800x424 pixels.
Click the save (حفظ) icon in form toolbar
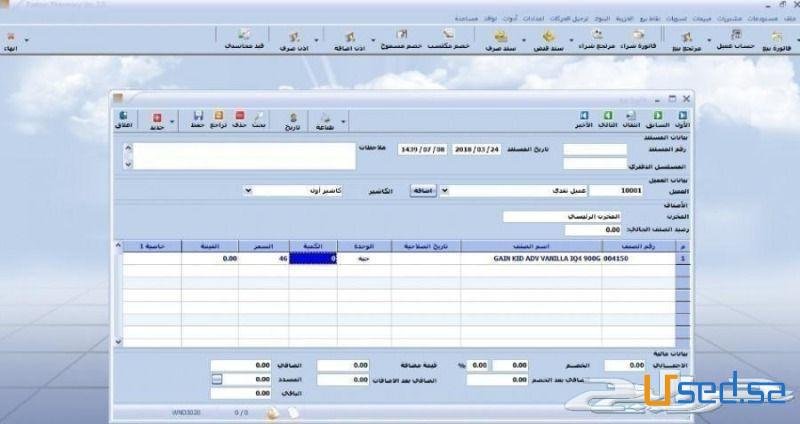click(198, 119)
